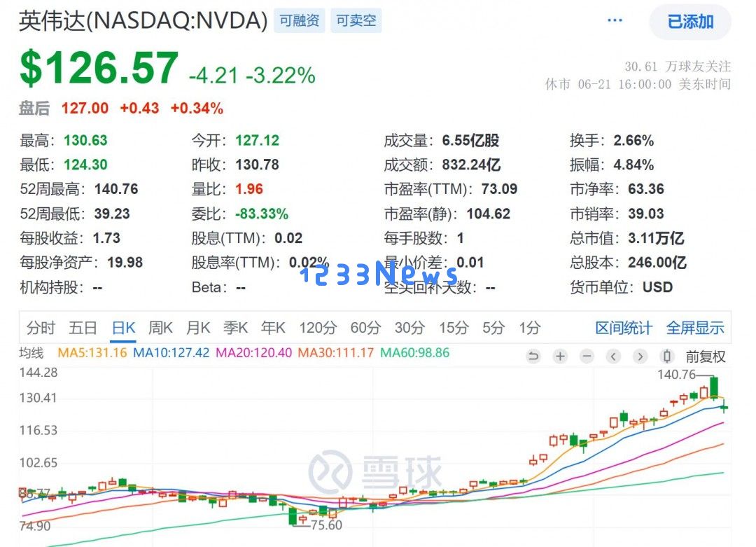
Task: Click the 振幅 value 4.84%
Action: click(633, 165)
